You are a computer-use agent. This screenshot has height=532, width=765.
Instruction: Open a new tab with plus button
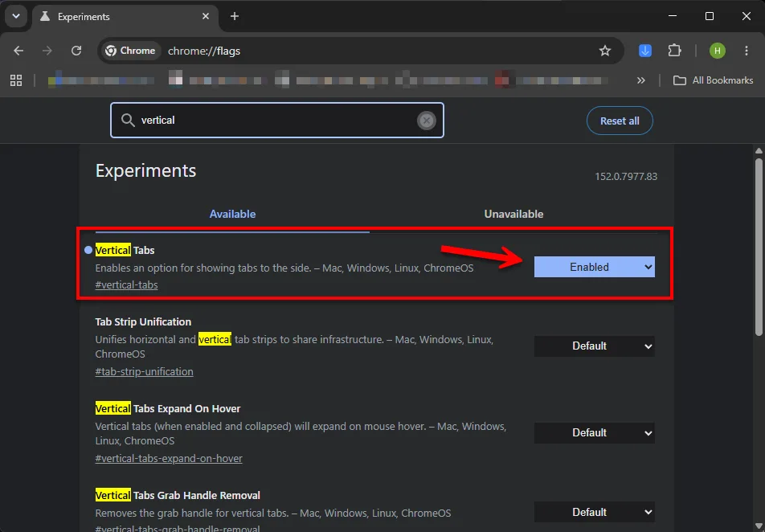[235, 16]
